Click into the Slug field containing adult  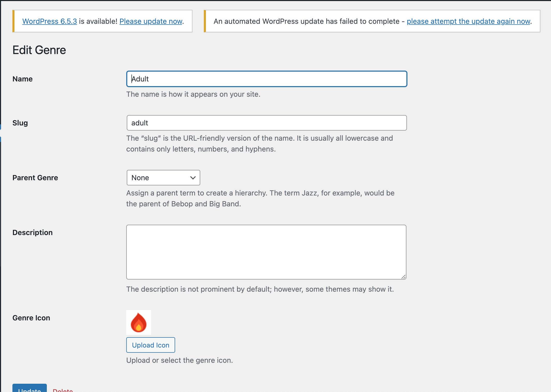click(x=266, y=123)
